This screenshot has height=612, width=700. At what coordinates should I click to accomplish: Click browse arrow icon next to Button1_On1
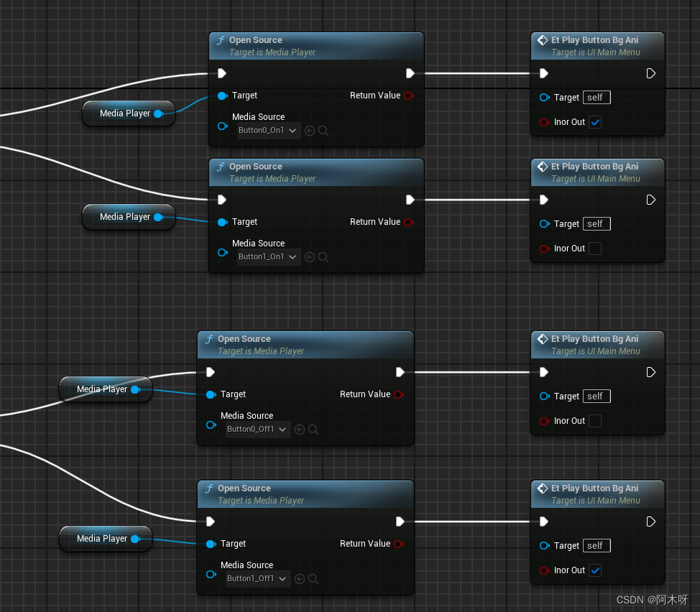click(x=309, y=256)
